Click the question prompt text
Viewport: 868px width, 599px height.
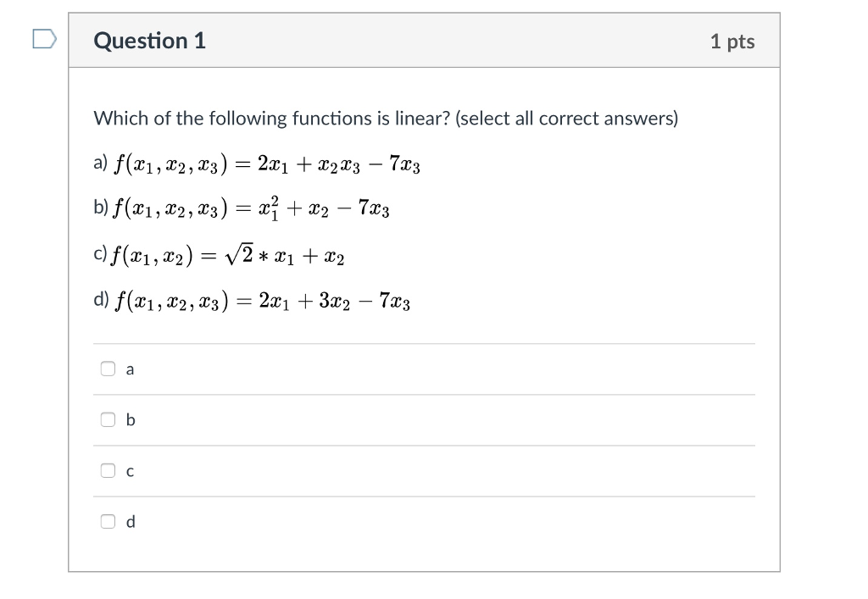(x=386, y=118)
